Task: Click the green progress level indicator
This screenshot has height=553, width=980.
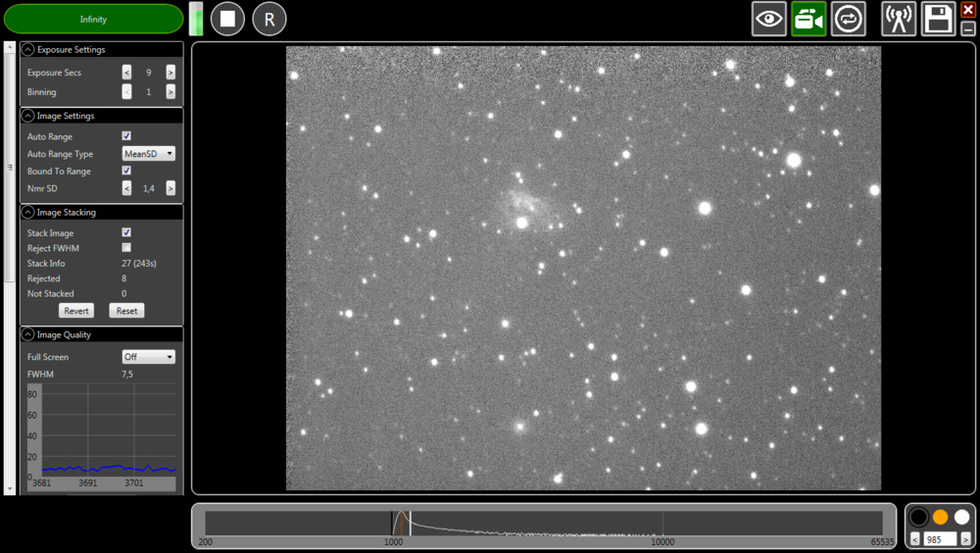Action: pos(196,19)
